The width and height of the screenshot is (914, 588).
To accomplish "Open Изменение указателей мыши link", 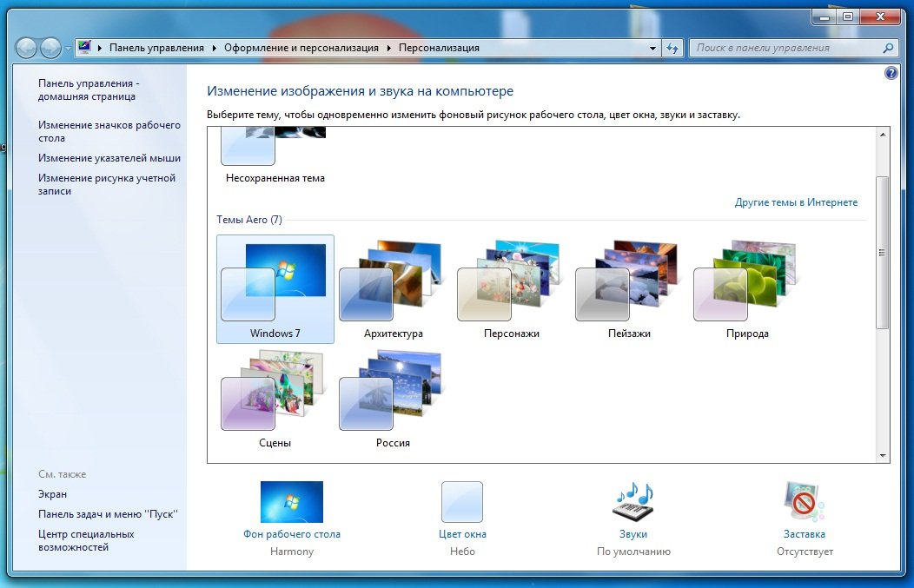I will [109, 158].
